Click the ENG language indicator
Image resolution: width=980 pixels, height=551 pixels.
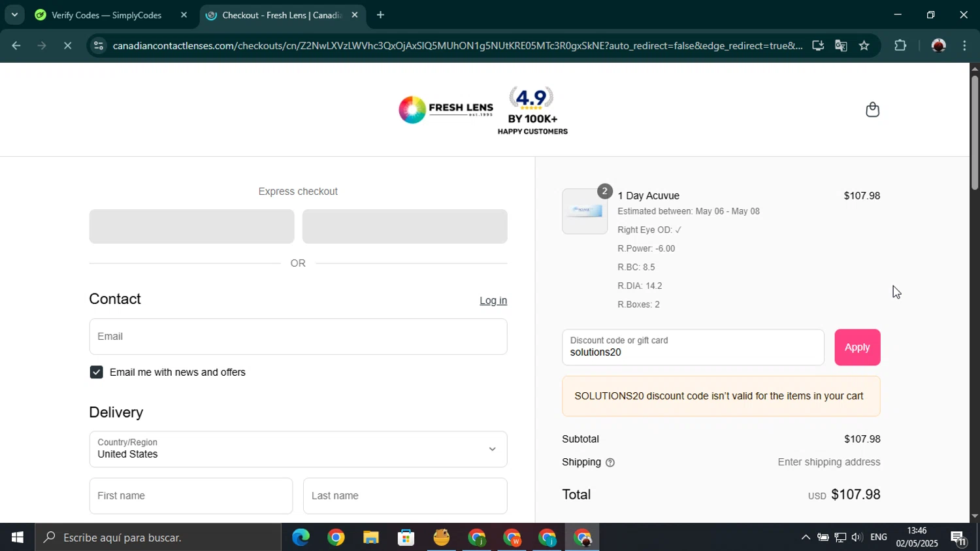click(879, 537)
